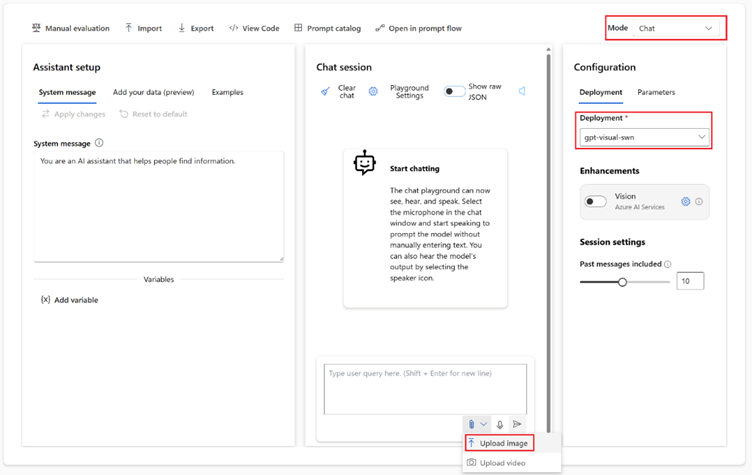
Task: Click the paperclip attachment icon
Action: [x=471, y=424]
